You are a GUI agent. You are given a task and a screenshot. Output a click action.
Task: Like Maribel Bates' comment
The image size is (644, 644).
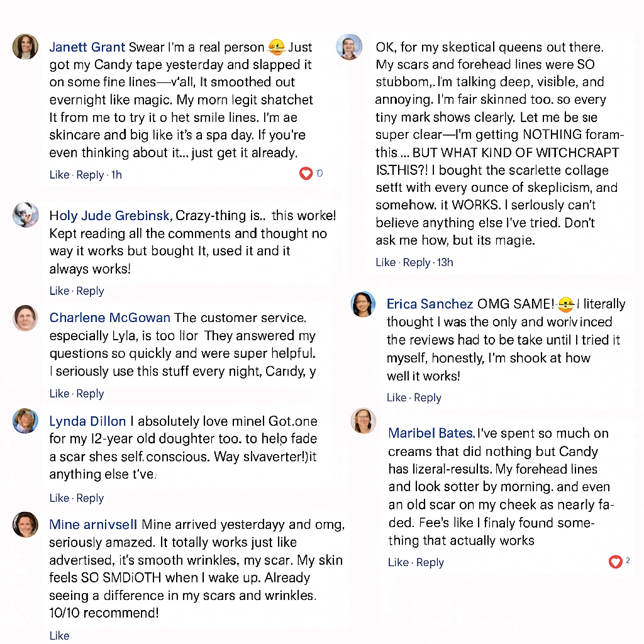[398, 562]
